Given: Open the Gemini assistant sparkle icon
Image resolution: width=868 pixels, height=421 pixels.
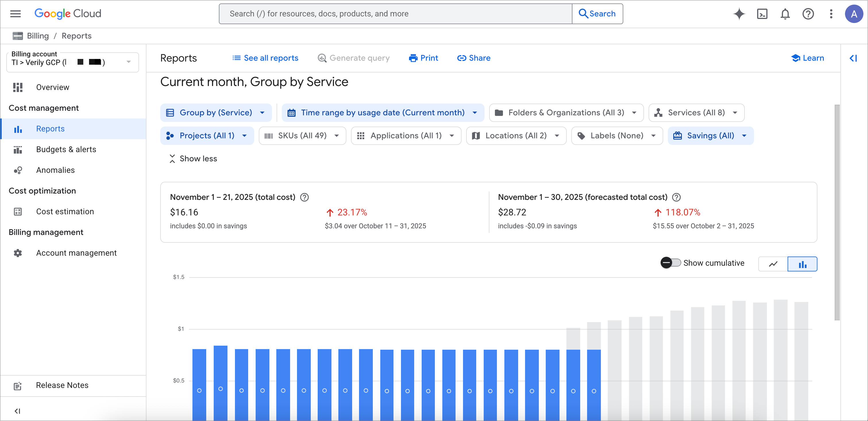Looking at the screenshot, I should click(739, 14).
